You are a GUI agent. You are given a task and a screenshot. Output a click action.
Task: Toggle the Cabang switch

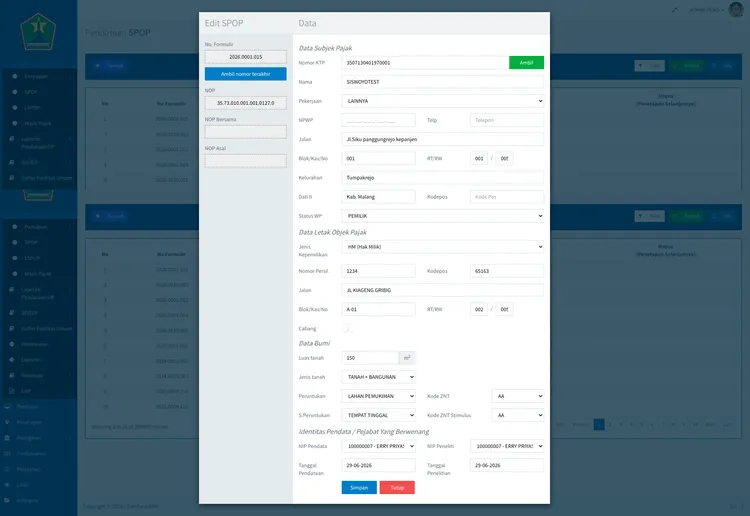[346, 328]
